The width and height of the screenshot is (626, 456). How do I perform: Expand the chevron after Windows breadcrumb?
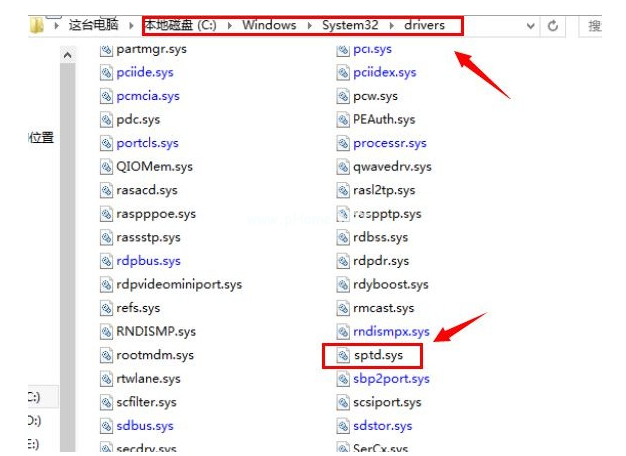point(309,25)
